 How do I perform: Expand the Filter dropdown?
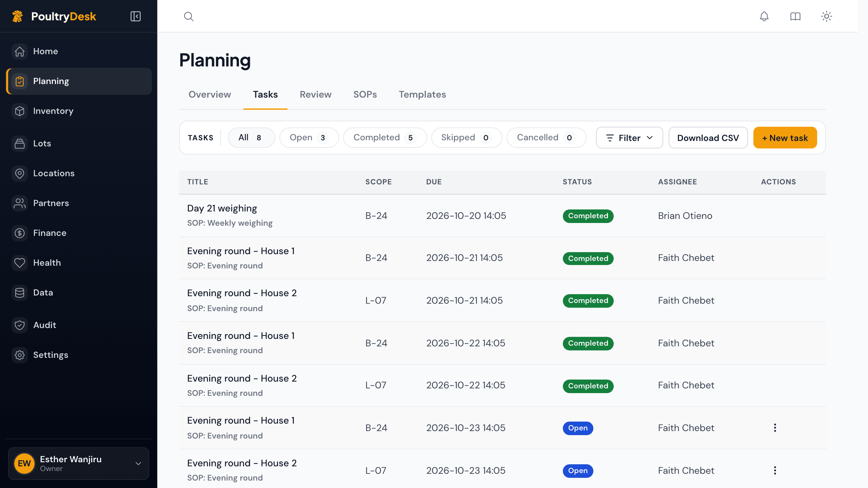[629, 138]
